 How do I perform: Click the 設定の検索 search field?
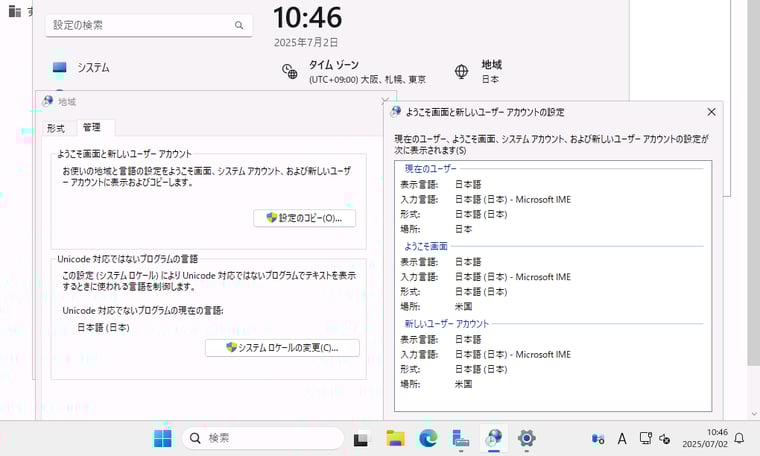point(149,25)
